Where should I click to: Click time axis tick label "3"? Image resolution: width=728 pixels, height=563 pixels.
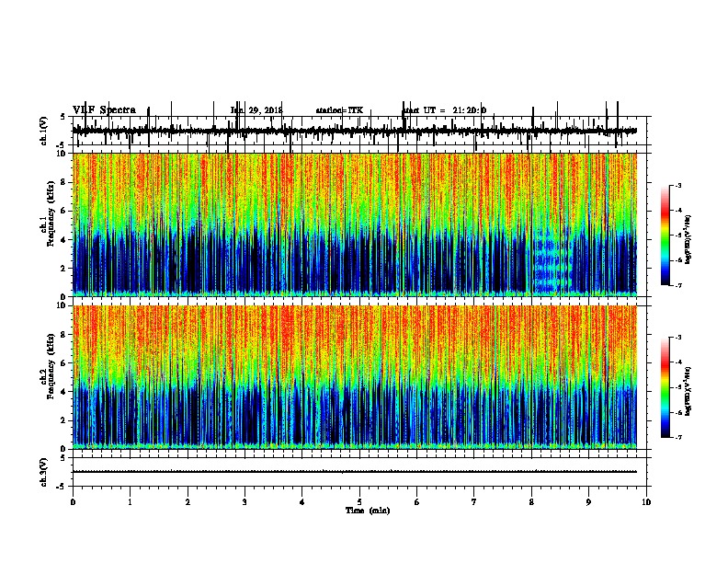(245, 501)
